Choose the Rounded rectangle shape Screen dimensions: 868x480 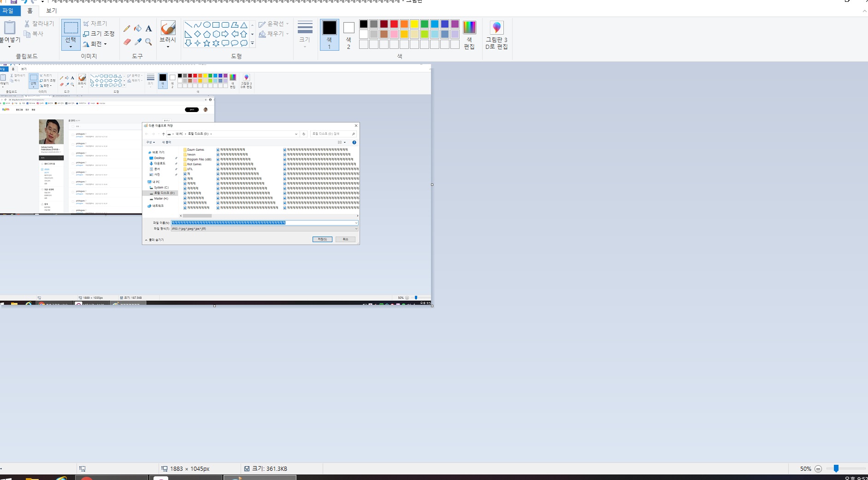pos(225,25)
